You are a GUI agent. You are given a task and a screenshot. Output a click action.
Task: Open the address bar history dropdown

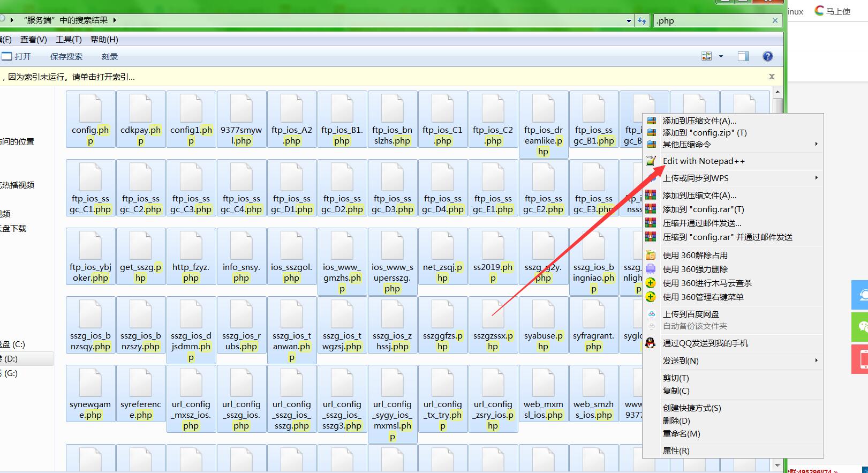[x=629, y=21]
